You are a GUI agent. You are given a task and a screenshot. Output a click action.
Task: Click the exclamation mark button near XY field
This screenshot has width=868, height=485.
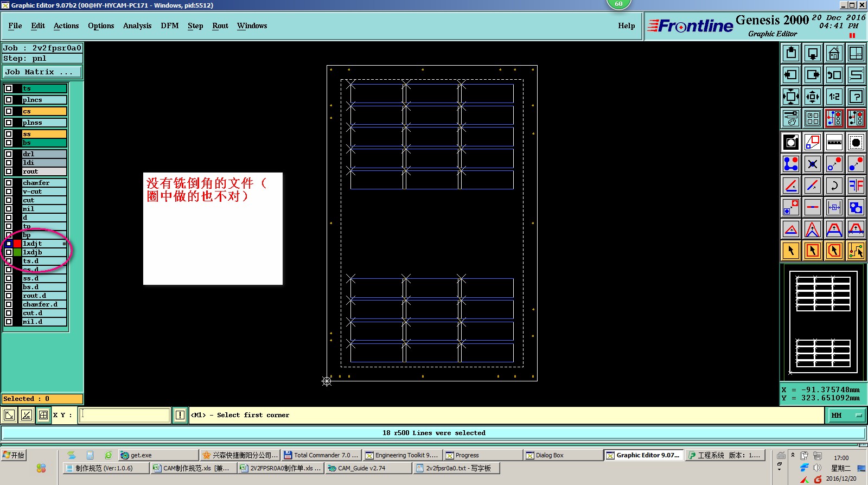point(180,416)
